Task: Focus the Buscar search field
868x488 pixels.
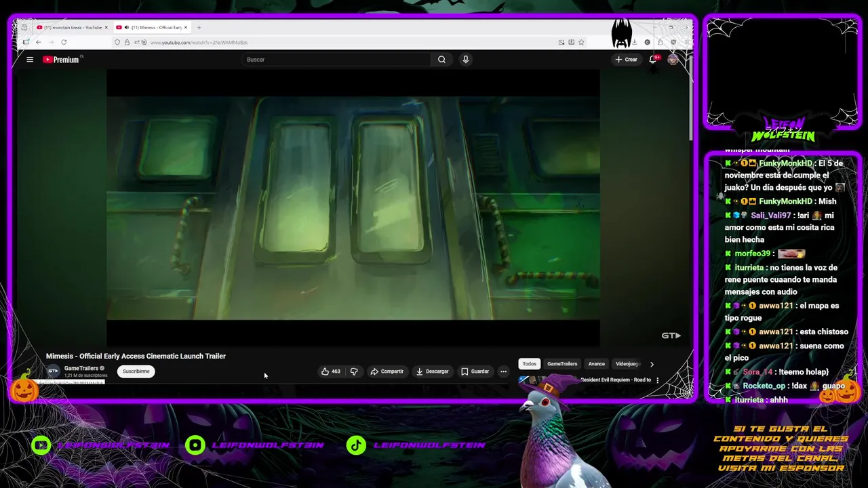Action: [336, 60]
